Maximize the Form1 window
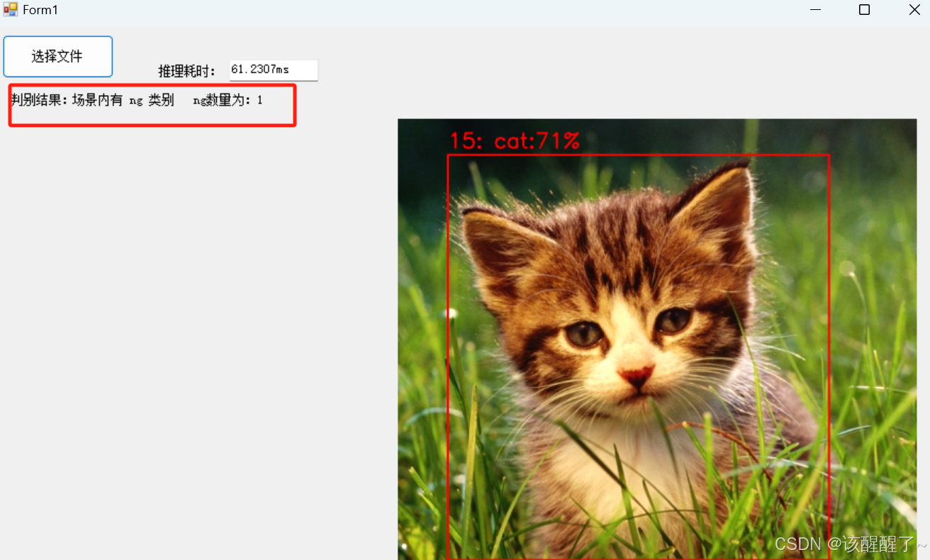The width and height of the screenshot is (930, 560). 864,10
